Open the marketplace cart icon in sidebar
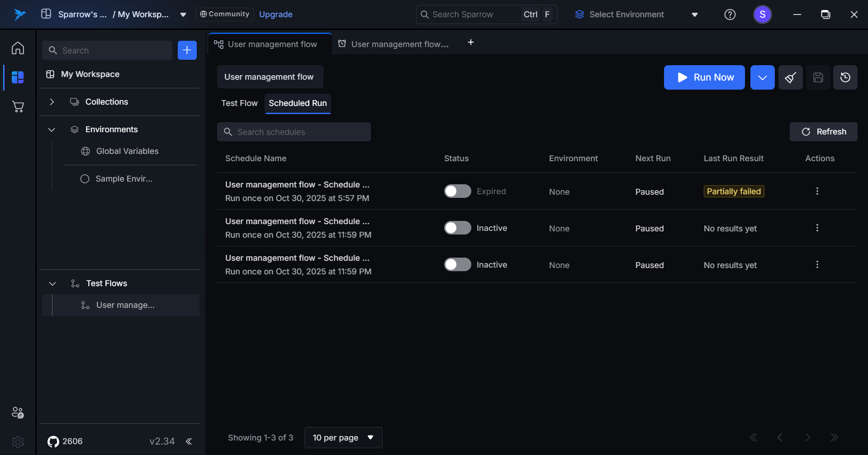 (18, 107)
